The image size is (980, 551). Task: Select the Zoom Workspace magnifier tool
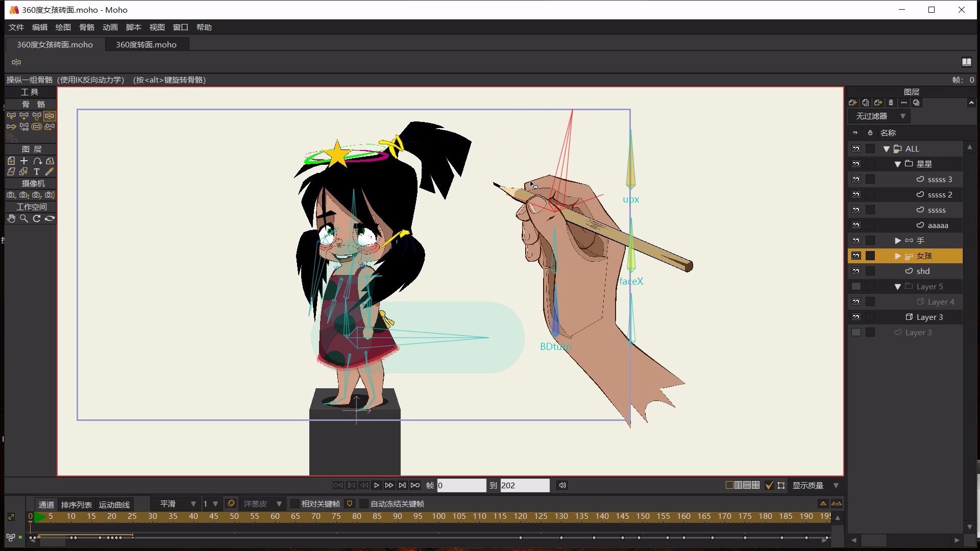[24, 218]
